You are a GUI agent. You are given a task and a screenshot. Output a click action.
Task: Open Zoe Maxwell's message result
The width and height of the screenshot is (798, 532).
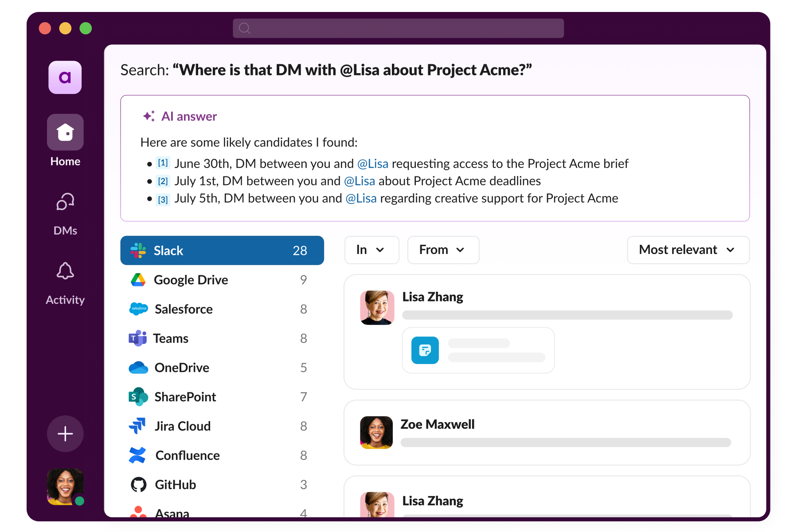[x=547, y=433]
